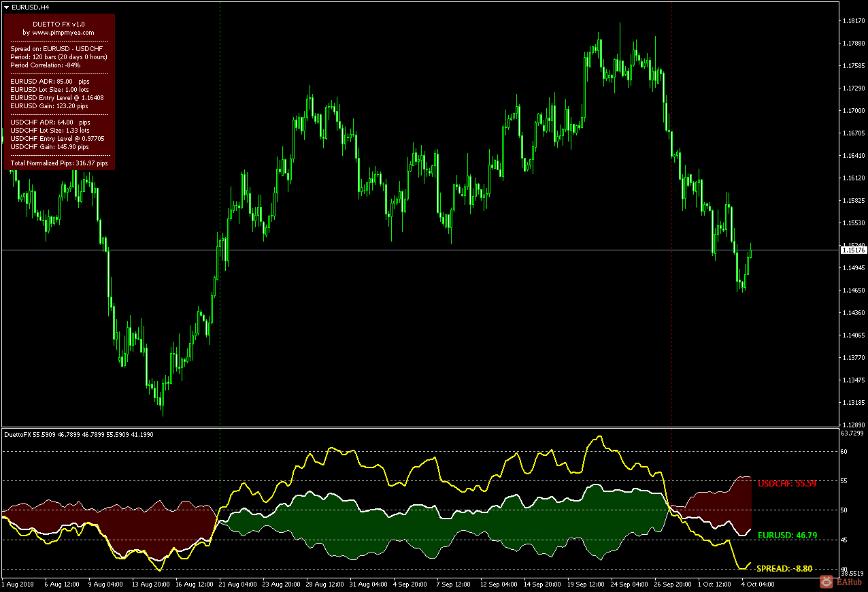Click 'EURUSD Gain: 123.20 pips' line

tap(50, 106)
